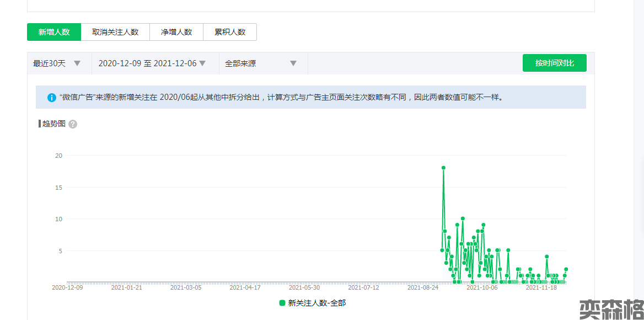Screen dimensions: 644x320
Task: Open the 累积人数 tab
Action: tap(230, 32)
